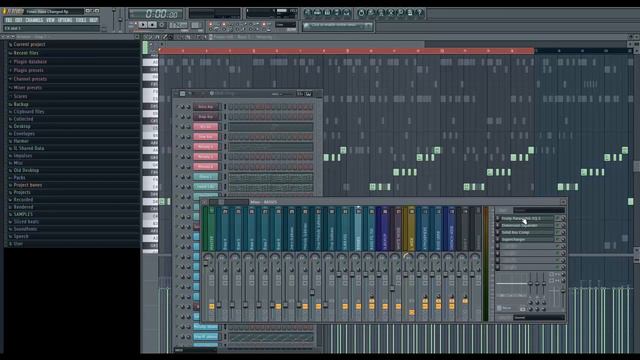Open the VIEW menu

[x=51, y=20]
